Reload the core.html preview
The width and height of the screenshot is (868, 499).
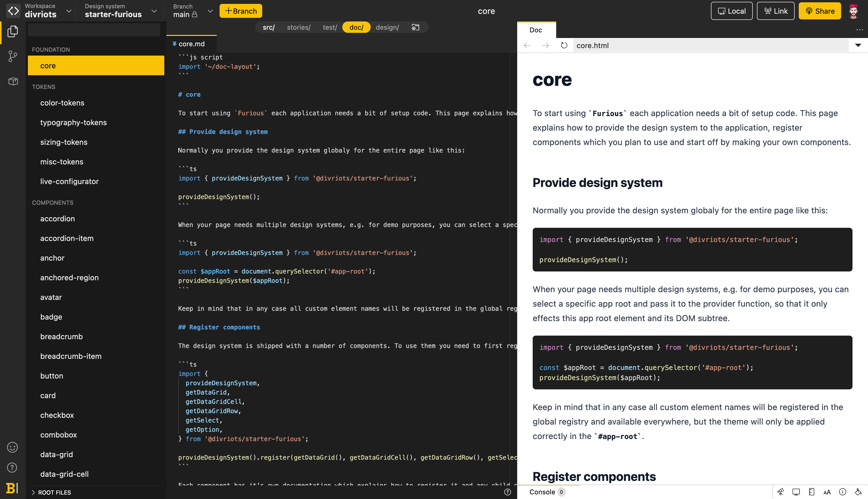point(564,45)
